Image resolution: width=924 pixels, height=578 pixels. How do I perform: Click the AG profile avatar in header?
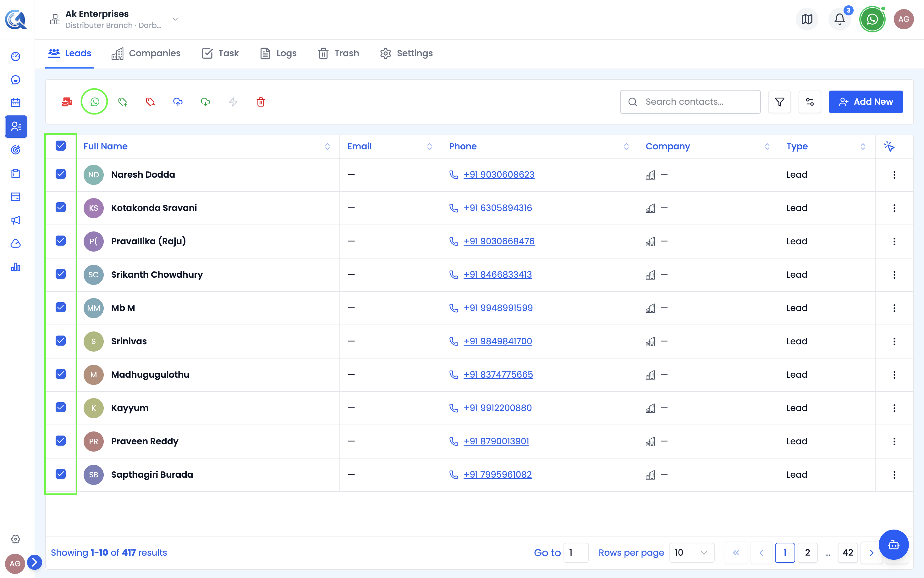(904, 19)
